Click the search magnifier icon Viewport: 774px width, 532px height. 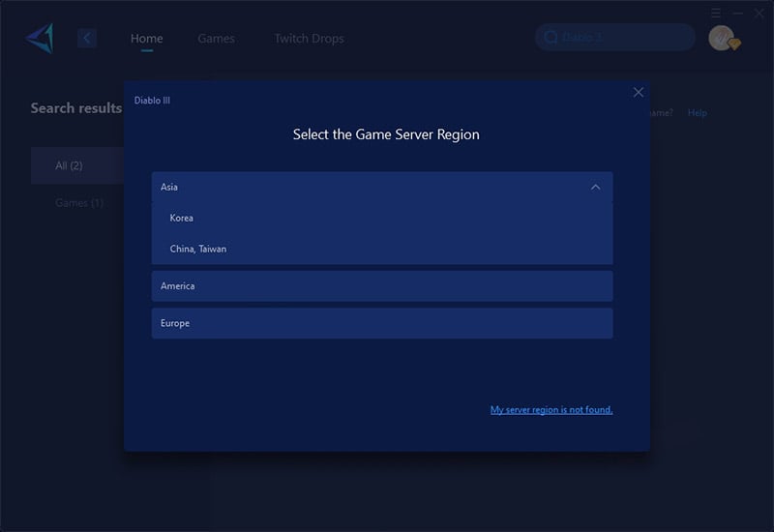(x=551, y=37)
